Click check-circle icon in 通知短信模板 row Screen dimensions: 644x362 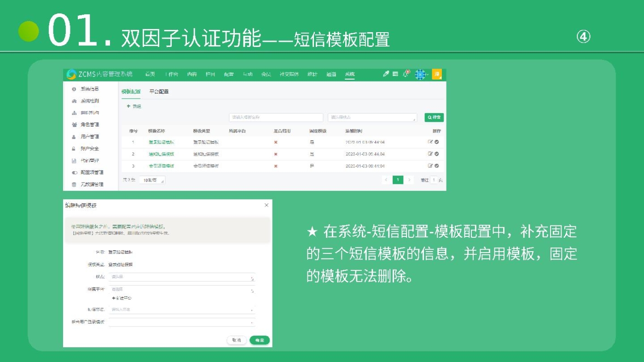pyautogui.click(x=437, y=154)
